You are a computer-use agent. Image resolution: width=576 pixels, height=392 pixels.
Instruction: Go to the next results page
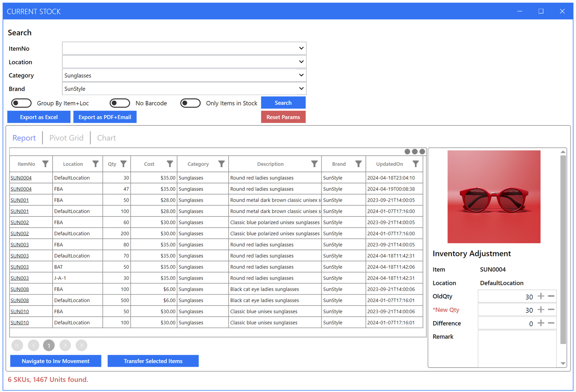[x=65, y=345]
